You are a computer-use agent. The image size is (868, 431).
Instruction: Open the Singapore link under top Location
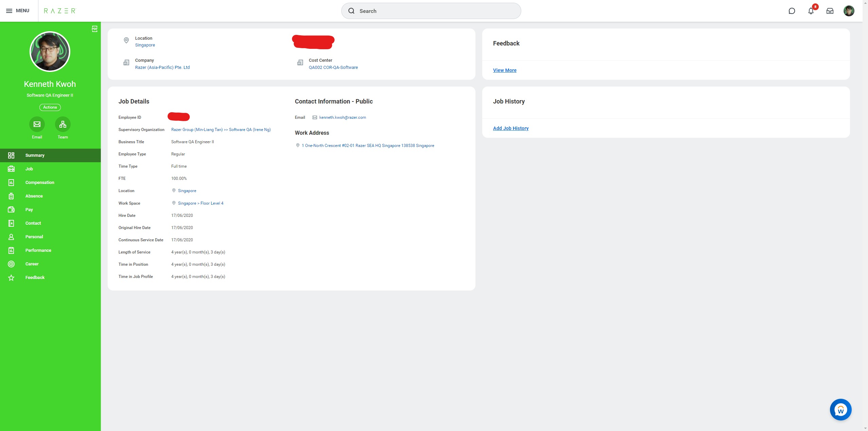[x=145, y=45]
